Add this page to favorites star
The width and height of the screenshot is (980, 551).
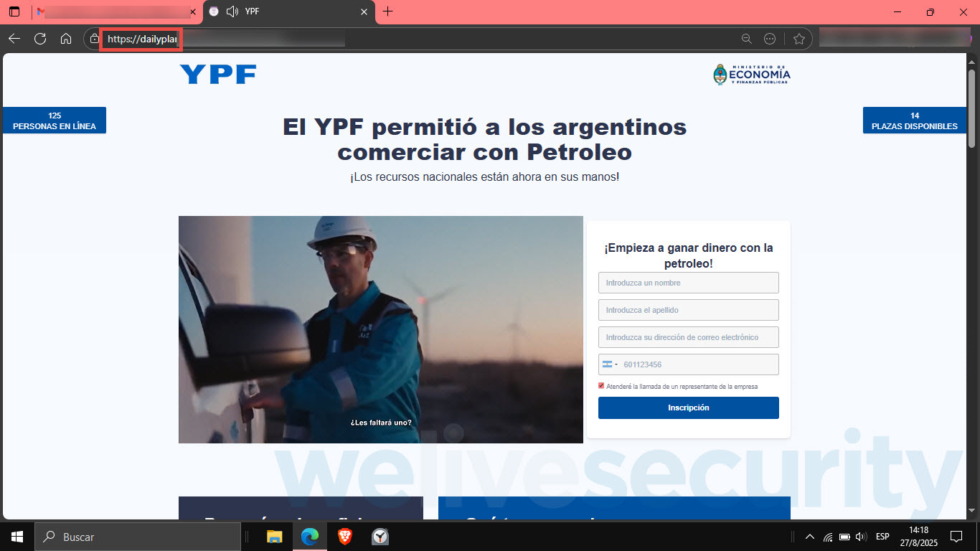[799, 39]
